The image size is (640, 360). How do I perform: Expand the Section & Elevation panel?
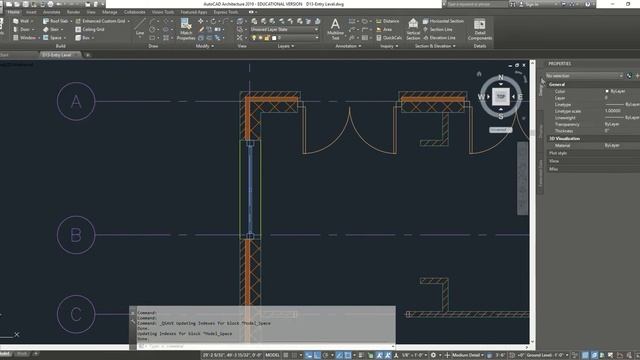[435, 46]
